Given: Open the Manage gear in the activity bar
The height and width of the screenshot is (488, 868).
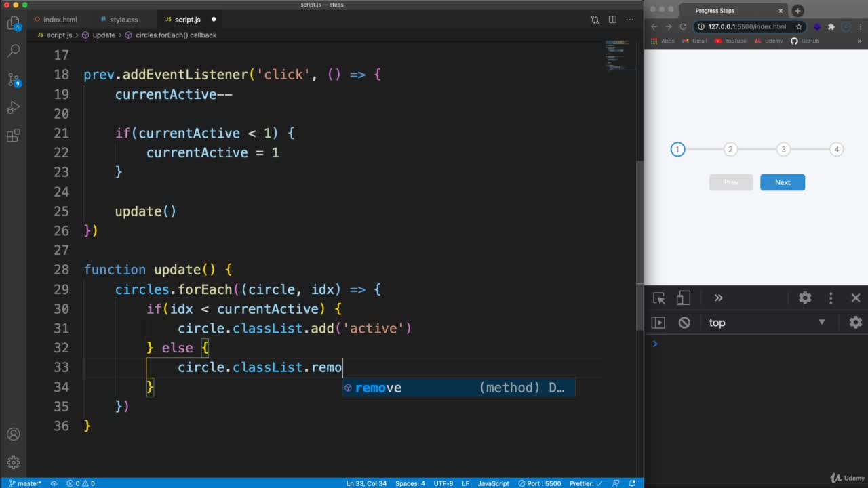Looking at the screenshot, I should [x=14, y=464].
